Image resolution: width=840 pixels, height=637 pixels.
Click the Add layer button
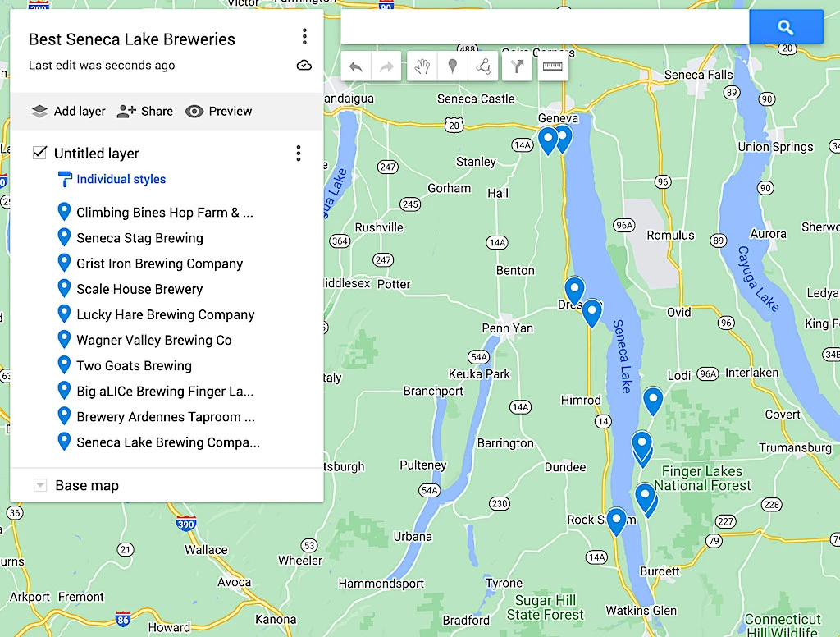[69, 112]
